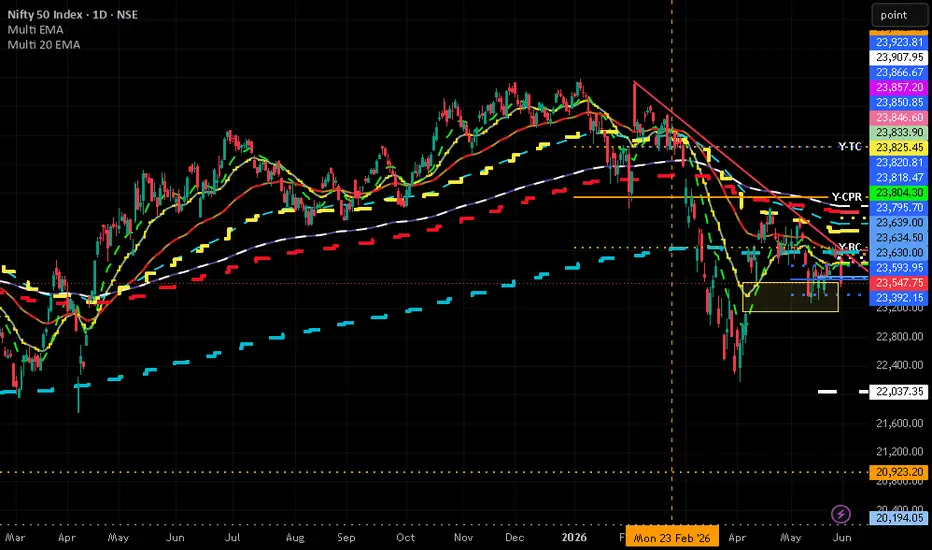
Task: Click the white 23,907.95 price label
Action: pos(898,57)
